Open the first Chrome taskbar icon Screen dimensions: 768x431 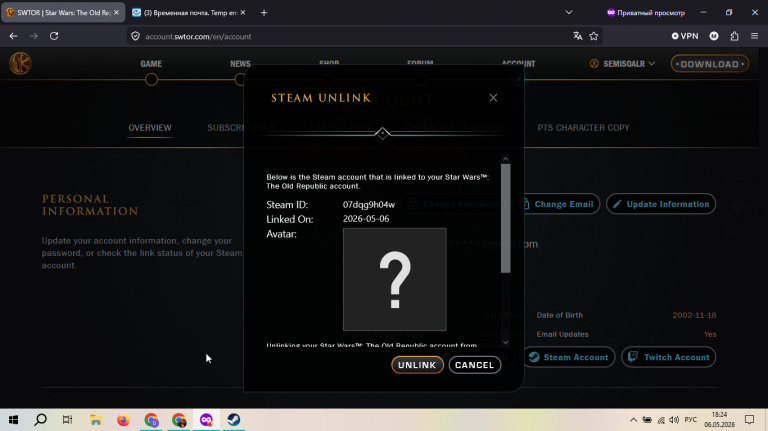click(151, 420)
